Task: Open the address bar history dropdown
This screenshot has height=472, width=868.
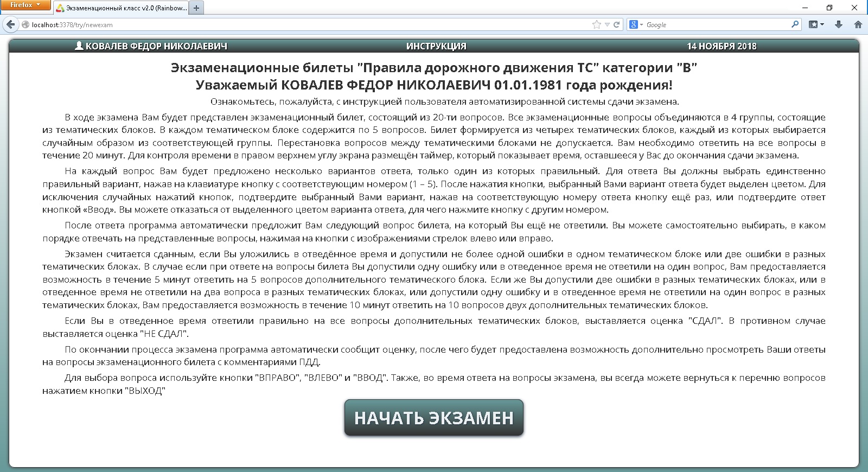Action: [608, 24]
